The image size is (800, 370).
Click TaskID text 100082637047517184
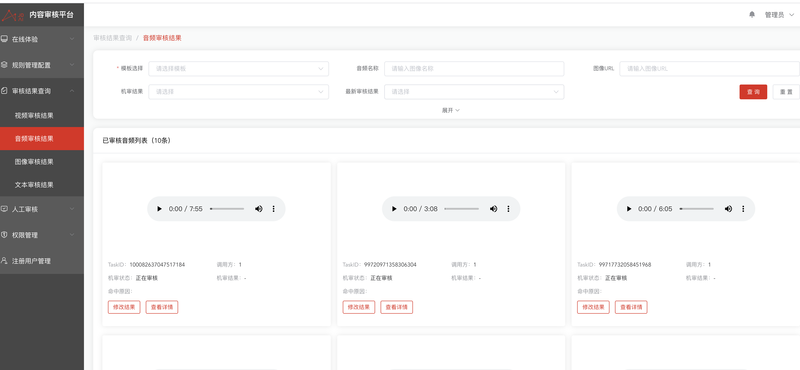coord(157,265)
